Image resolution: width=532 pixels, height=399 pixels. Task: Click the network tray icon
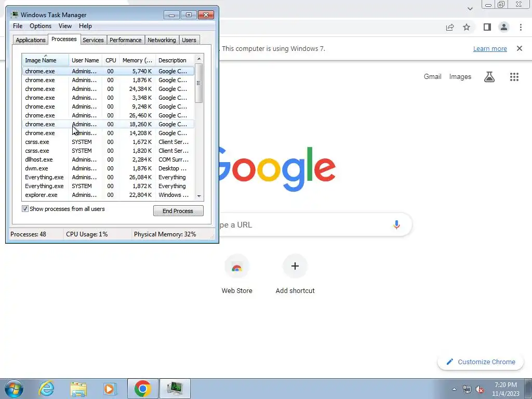(467, 389)
